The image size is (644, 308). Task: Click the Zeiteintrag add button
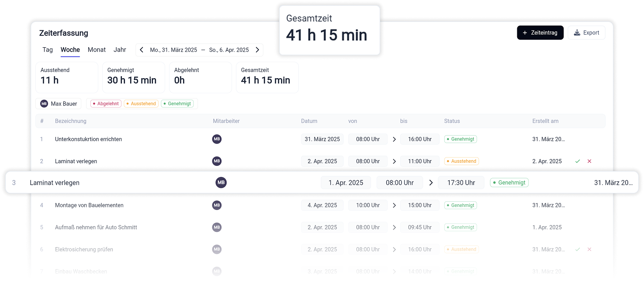[x=540, y=33]
